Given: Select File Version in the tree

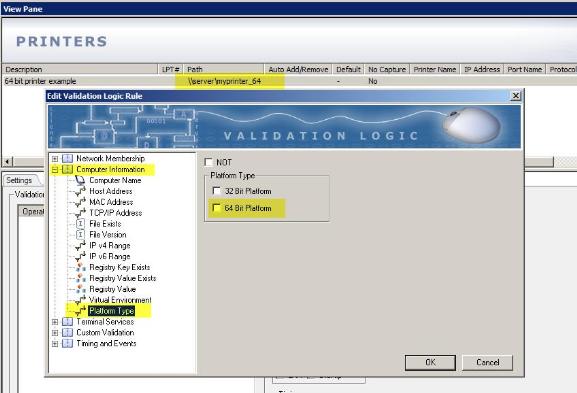Looking at the screenshot, I should point(108,235).
